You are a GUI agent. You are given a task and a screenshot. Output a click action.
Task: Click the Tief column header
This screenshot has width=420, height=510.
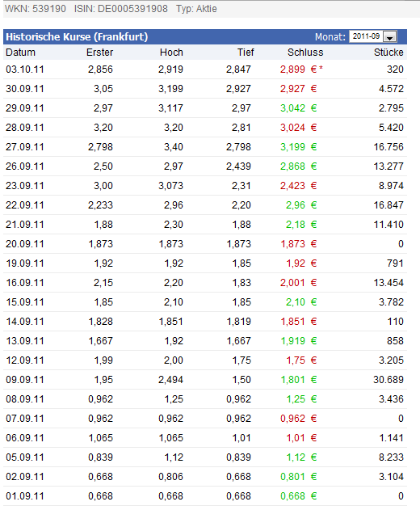(x=246, y=53)
